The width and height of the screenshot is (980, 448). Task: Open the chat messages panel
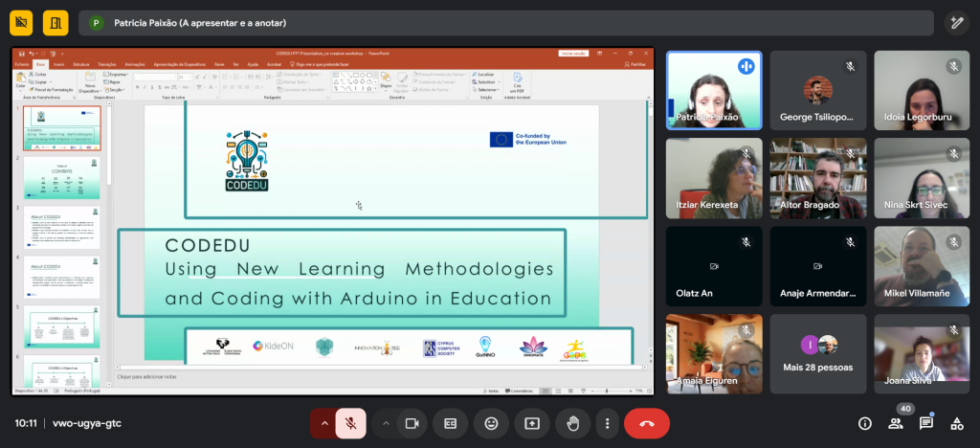926,423
